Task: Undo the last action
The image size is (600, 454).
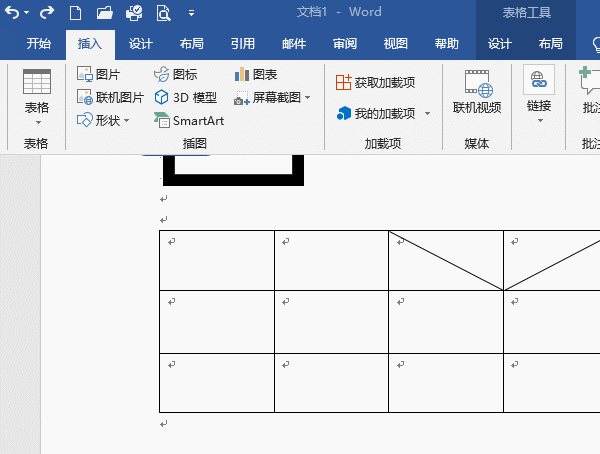Action: point(12,13)
